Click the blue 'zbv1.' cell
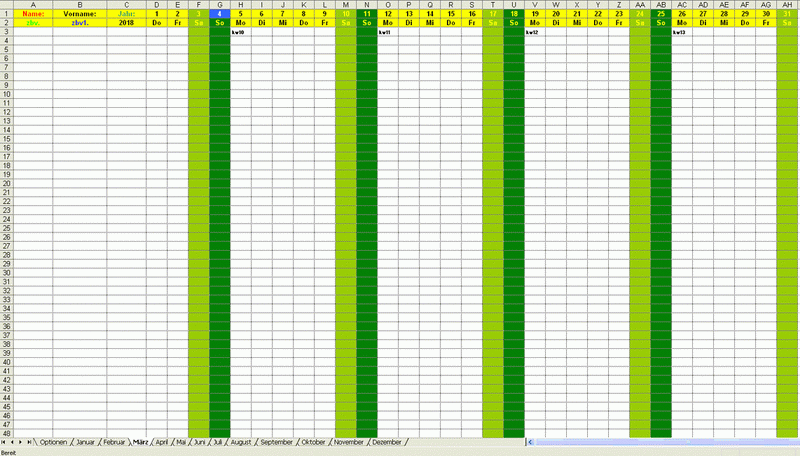Viewport: 800px width, 456px height. [x=80, y=23]
